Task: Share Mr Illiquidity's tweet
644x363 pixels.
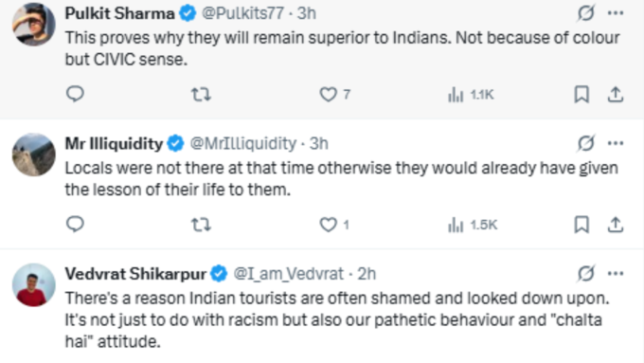Action: (616, 225)
